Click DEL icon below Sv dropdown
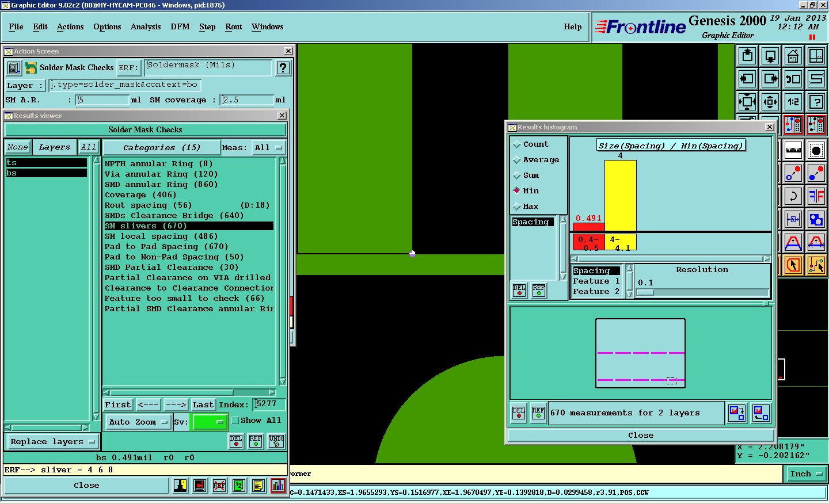 pyautogui.click(x=236, y=441)
